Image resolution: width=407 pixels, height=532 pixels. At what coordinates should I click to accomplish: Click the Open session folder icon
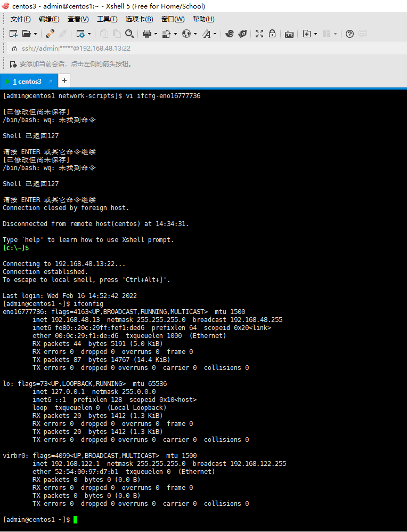[x=26, y=34]
